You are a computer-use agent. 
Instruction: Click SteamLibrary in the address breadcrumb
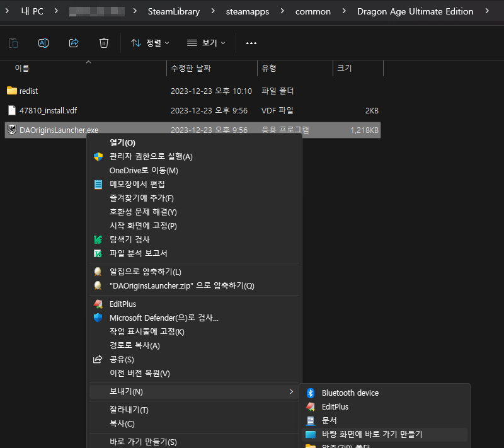click(174, 11)
